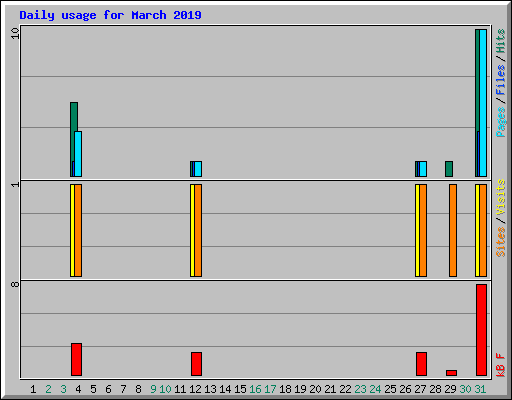Select the yellow Visits bar for day 4
512x400 pixels.
[x=72, y=230]
